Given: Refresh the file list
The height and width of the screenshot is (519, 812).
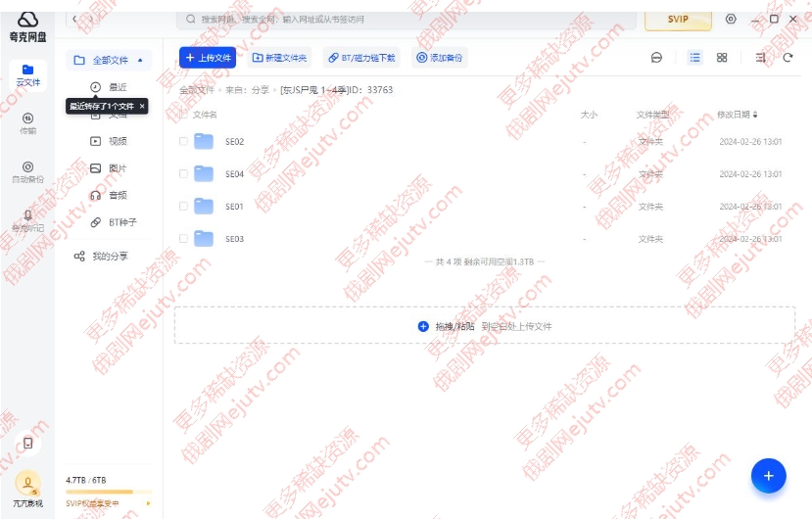Looking at the screenshot, I should (x=788, y=58).
